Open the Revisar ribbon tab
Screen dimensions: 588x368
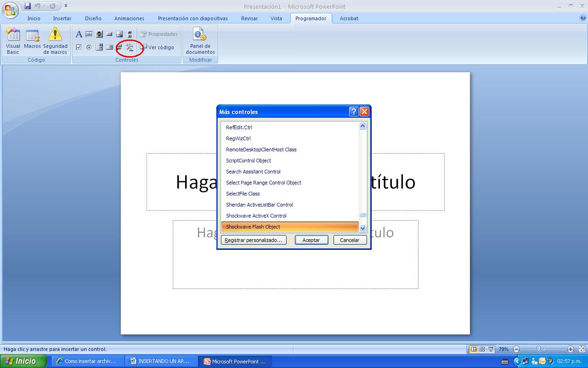pos(249,18)
